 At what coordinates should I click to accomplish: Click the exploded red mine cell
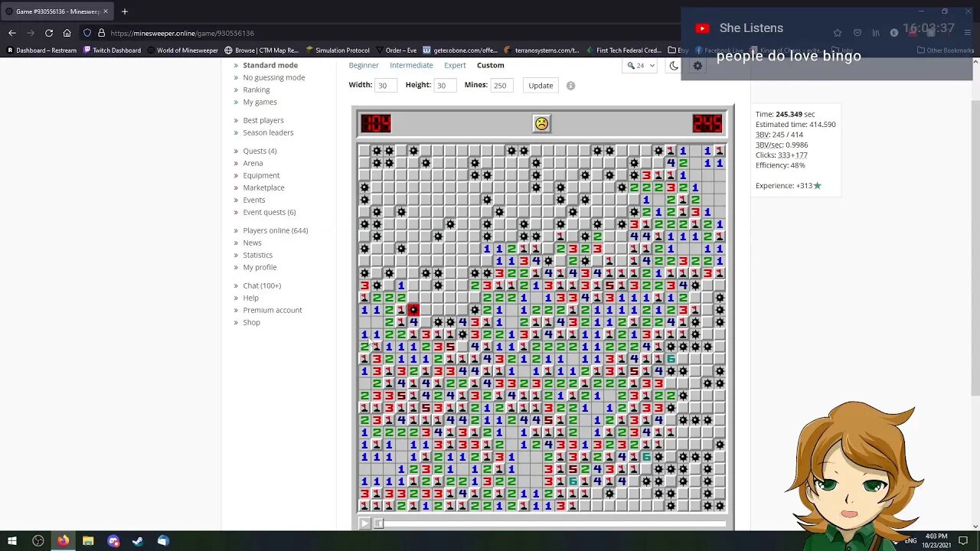click(413, 310)
